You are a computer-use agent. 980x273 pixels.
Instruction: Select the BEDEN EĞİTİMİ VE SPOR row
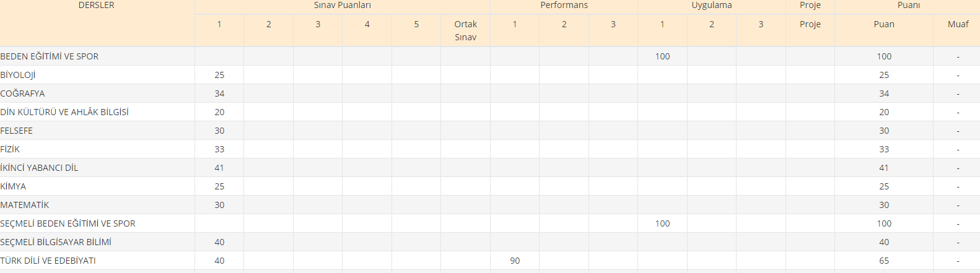[490, 56]
